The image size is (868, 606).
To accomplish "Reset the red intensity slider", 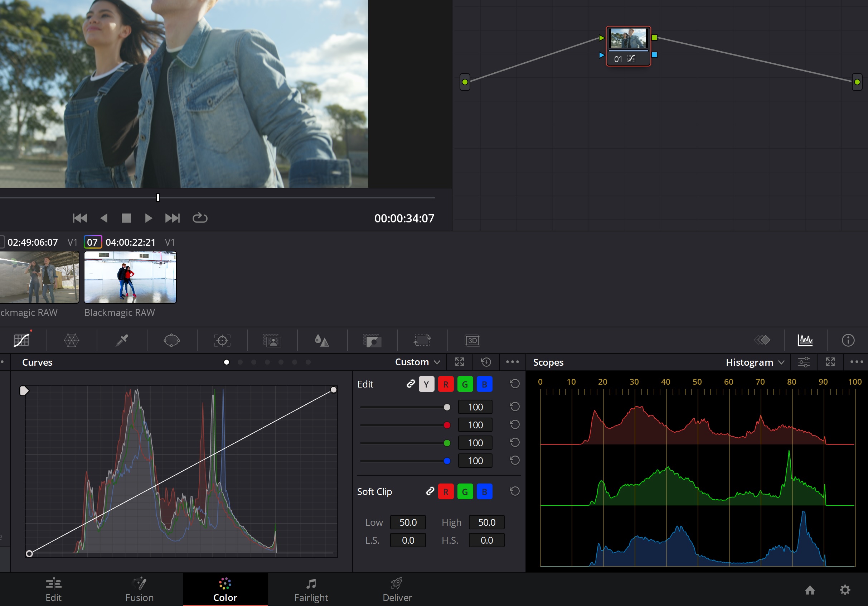I will pyautogui.click(x=514, y=425).
